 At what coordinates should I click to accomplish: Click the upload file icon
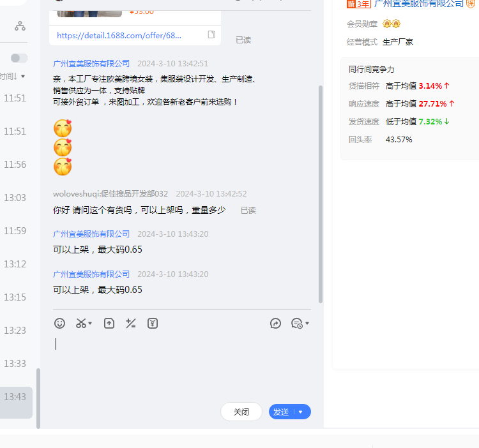[x=109, y=324]
